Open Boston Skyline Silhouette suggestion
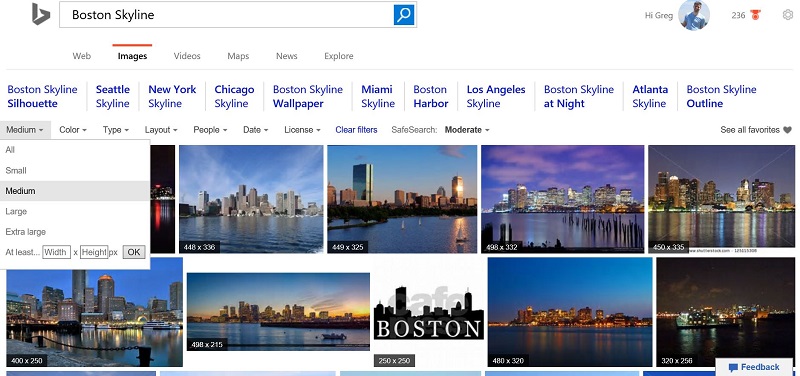The image size is (800, 376). 42,96
